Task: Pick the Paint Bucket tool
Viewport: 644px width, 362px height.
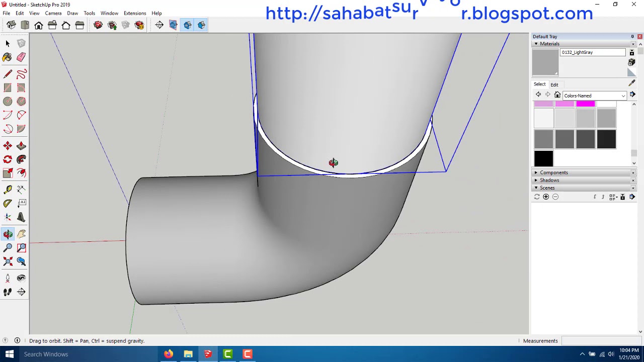Action: coord(8,57)
